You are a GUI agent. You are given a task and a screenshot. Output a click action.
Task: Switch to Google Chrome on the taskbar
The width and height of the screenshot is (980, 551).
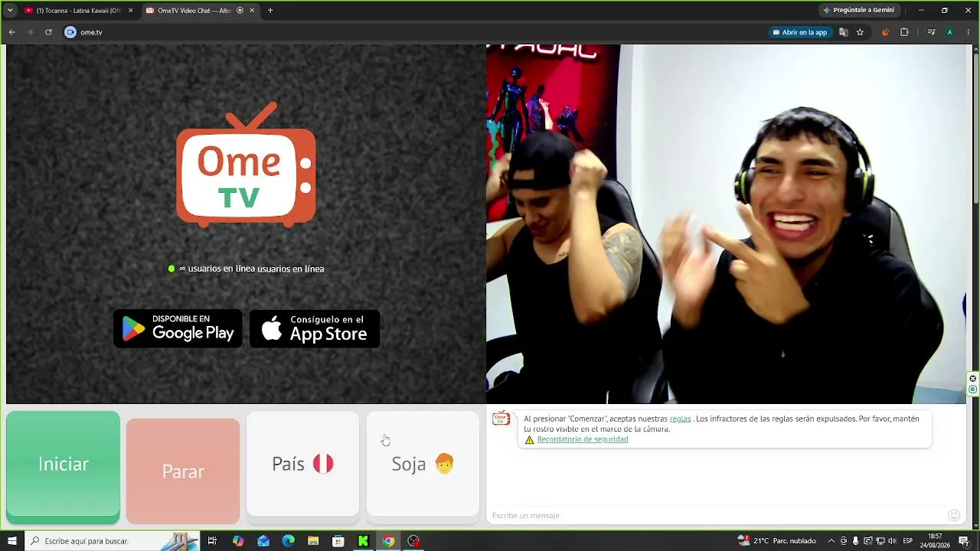click(x=388, y=541)
